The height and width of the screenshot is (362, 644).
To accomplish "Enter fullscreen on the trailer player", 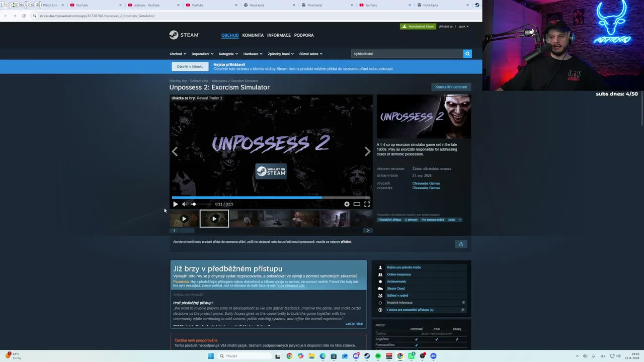I will point(367,204).
